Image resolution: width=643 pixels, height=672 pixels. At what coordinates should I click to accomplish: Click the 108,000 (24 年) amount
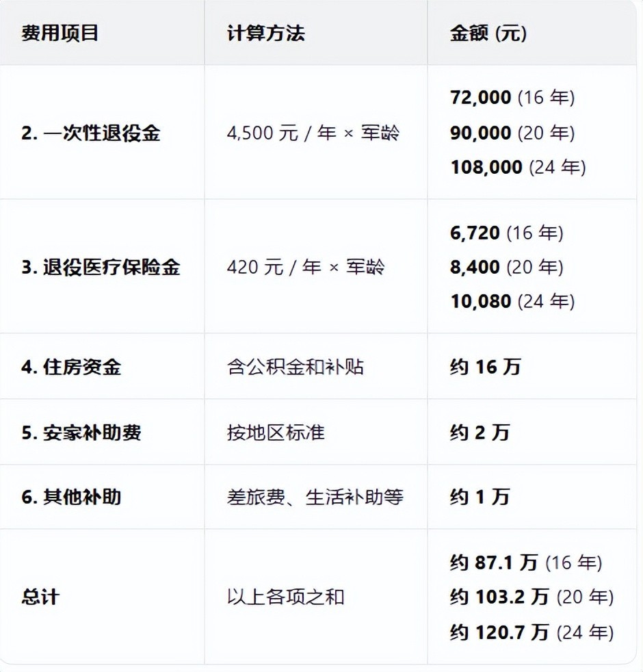518,167
